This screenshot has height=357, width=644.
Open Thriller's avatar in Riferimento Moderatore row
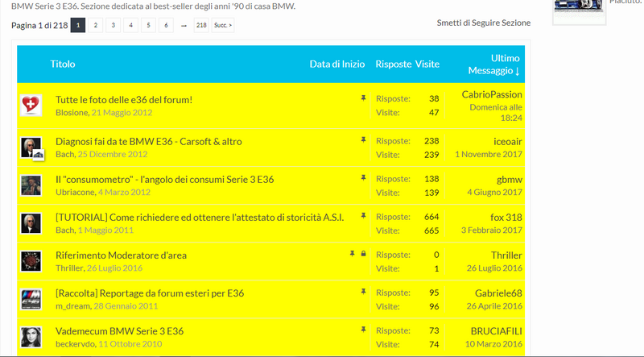(x=31, y=261)
